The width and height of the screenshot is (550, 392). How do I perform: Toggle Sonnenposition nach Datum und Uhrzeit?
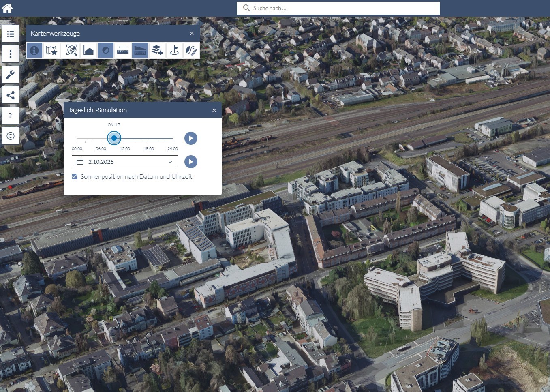[x=75, y=176]
